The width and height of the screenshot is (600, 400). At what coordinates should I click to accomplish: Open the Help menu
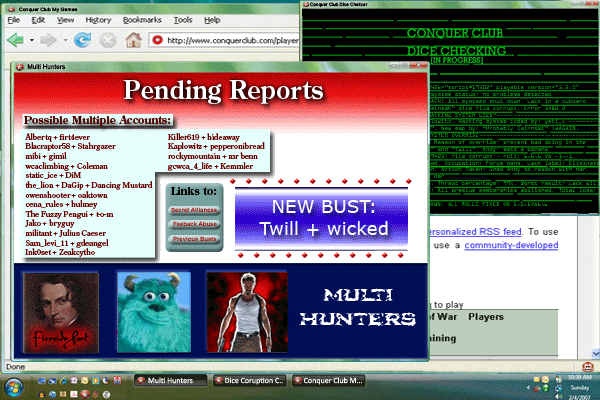[x=212, y=20]
